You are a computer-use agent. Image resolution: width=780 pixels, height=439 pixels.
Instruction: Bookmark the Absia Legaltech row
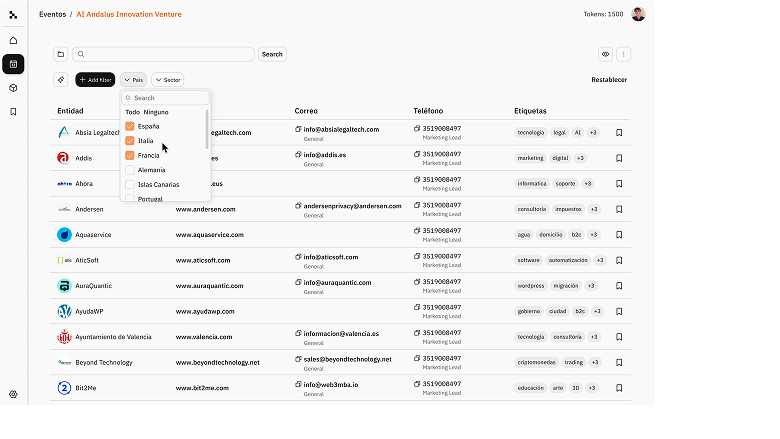pyautogui.click(x=619, y=133)
